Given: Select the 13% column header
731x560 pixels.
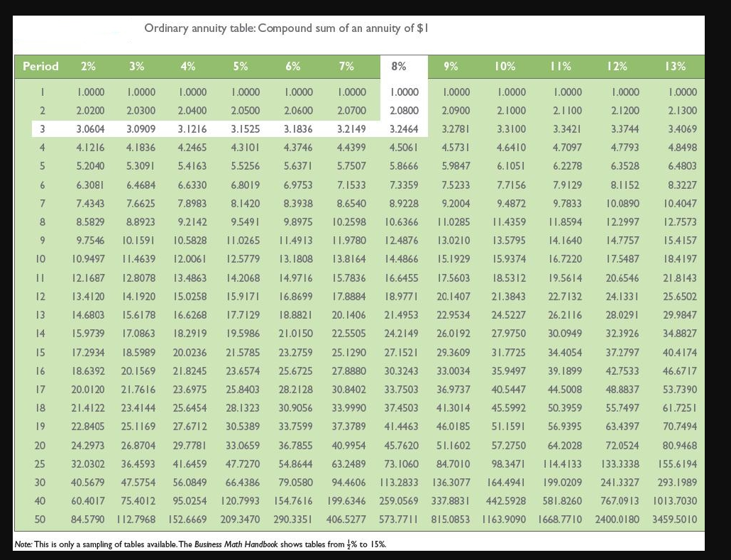Looking at the screenshot, I should 676,66.
